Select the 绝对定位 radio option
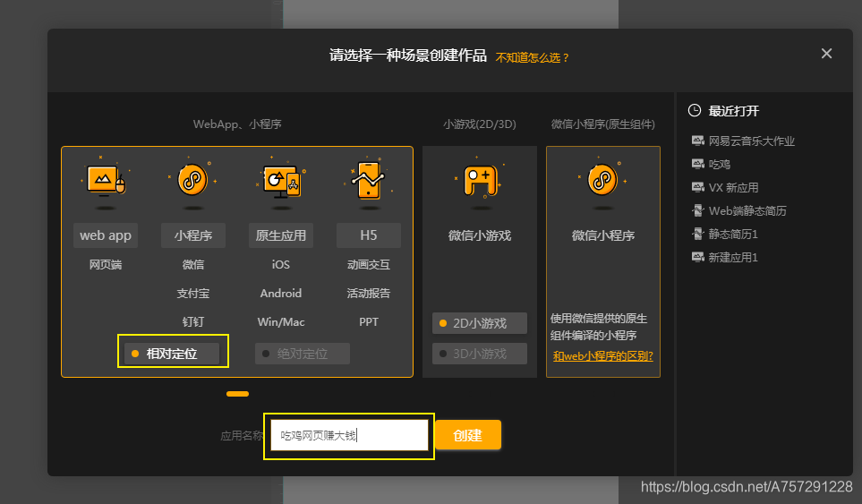 [x=303, y=354]
